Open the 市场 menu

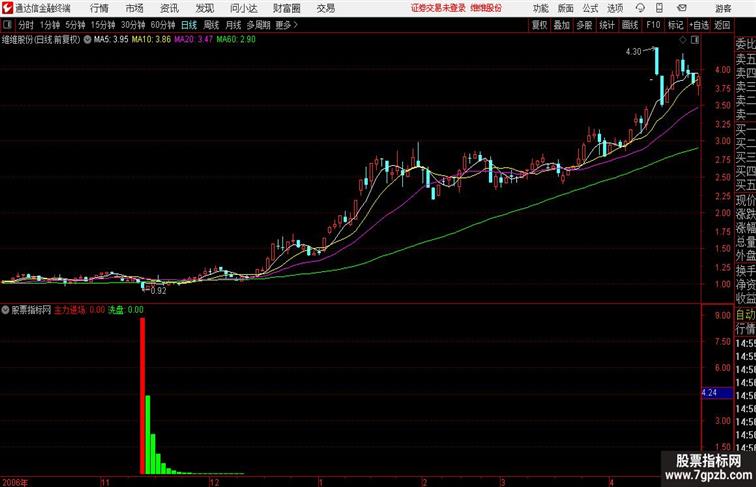pyautogui.click(x=135, y=8)
